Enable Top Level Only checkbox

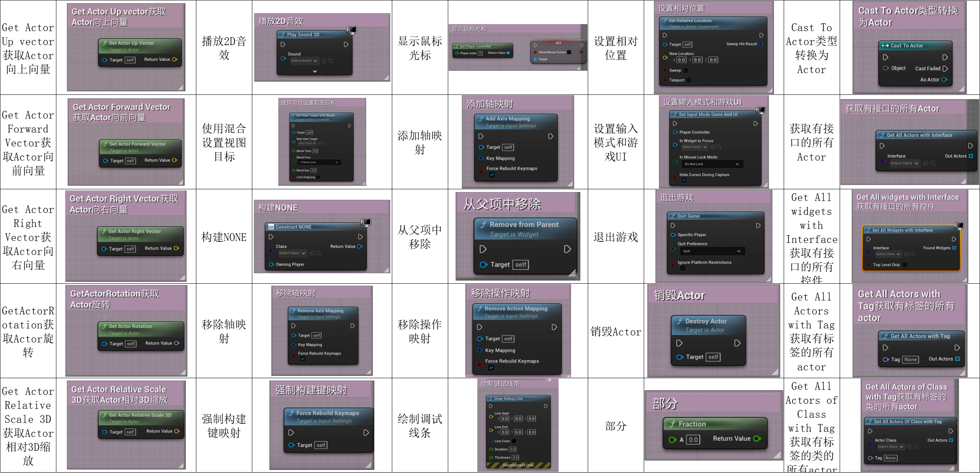pos(905,265)
